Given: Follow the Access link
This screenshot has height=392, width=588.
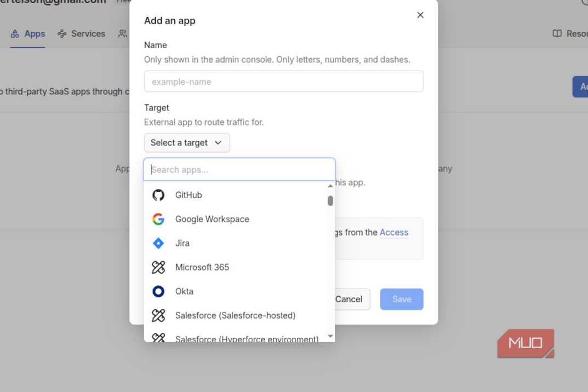Looking at the screenshot, I should click(x=394, y=232).
